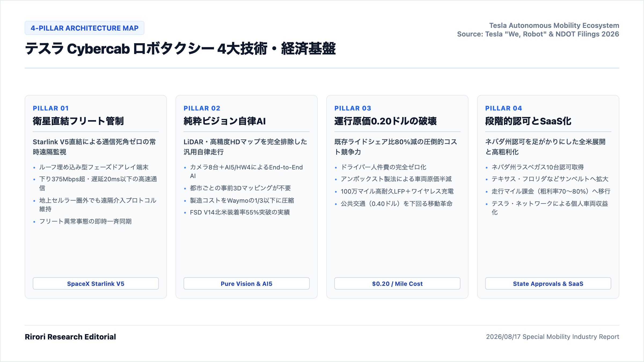
Task: Click bullet カメラ8台＋AI5/HW4によるEnd-to-End
Action: click(x=246, y=171)
